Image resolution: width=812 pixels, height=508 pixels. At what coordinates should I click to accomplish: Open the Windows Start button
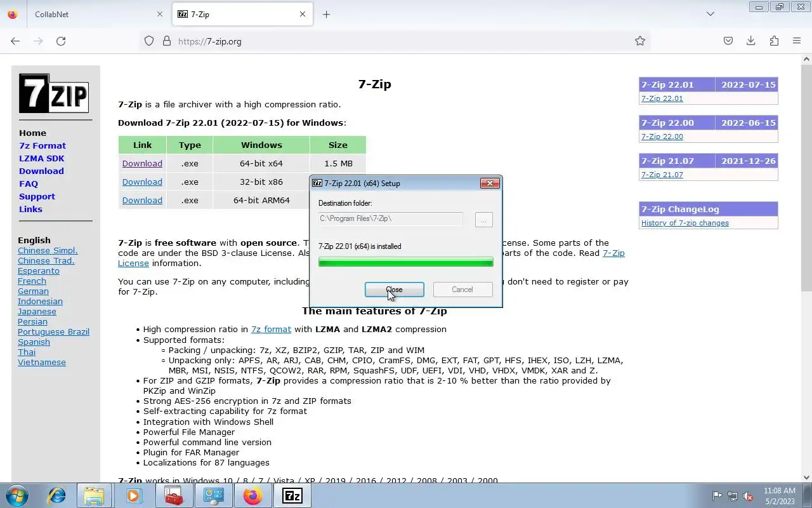[17, 496]
